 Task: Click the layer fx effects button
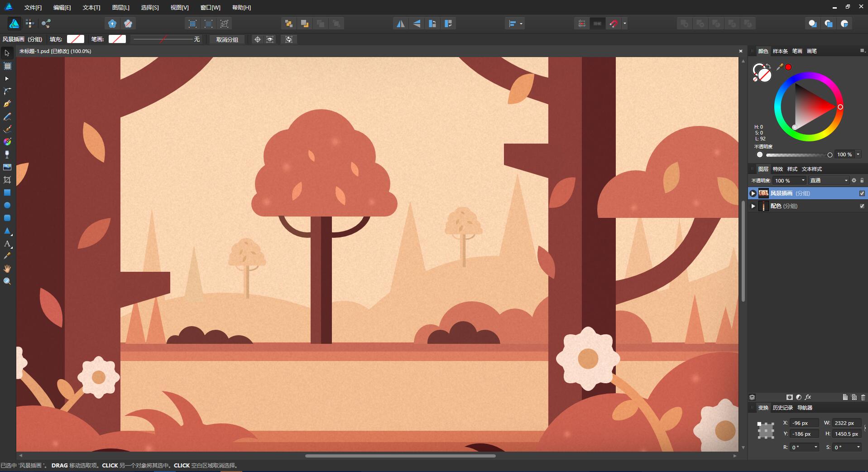click(x=808, y=397)
